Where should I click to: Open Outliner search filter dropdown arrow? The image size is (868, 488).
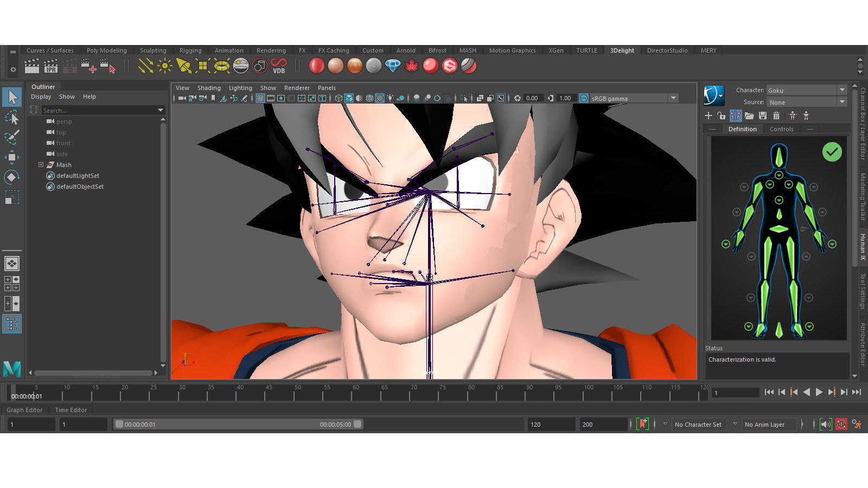[161, 110]
